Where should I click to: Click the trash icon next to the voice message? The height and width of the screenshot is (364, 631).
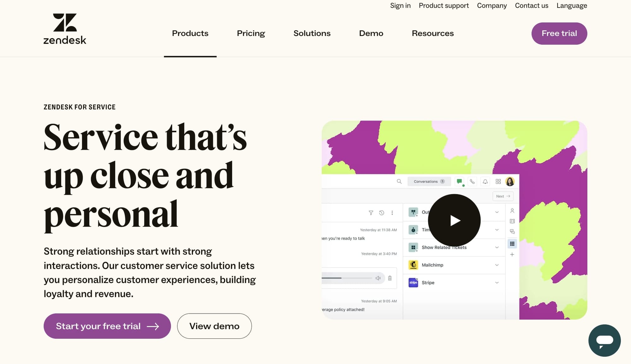(390, 278)
